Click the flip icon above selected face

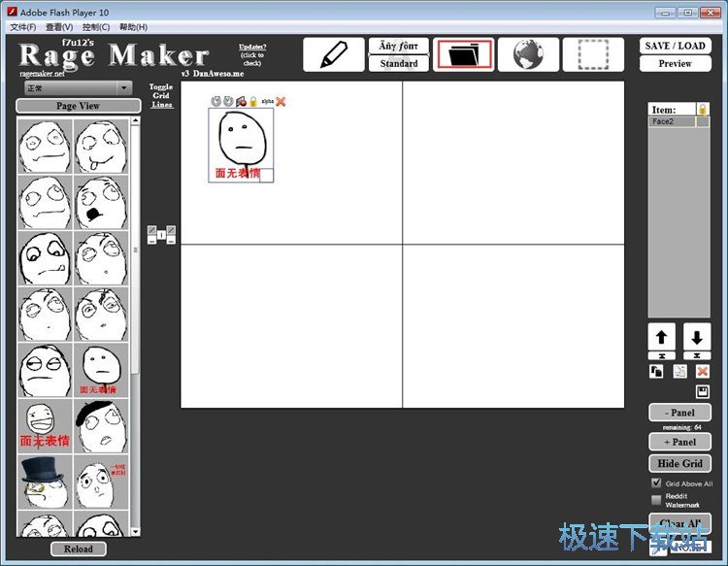pyautogui.click(x=241, y=101)
